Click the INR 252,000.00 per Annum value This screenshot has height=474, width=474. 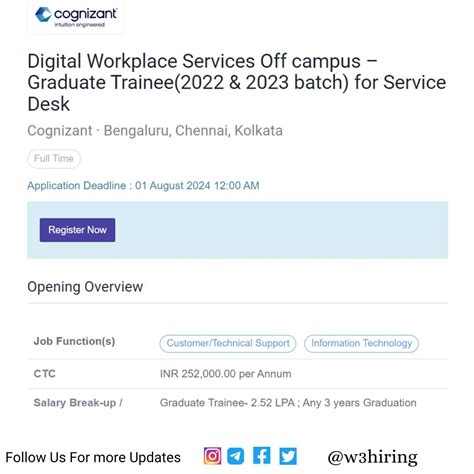click(x=226, y=374)
